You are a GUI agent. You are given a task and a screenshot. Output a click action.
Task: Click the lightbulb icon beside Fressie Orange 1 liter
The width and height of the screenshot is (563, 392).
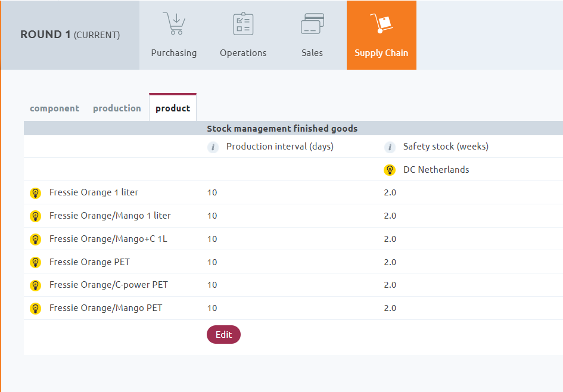35,192
